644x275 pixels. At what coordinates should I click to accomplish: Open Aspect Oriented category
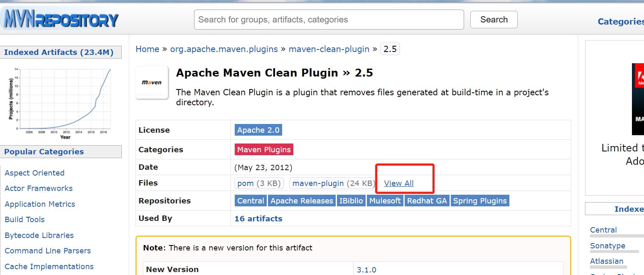point(34,173)
